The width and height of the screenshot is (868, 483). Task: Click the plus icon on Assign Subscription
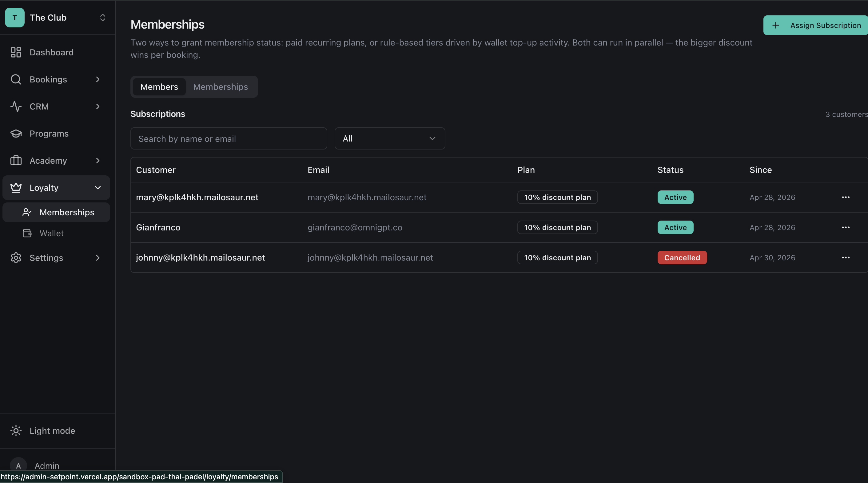pos(775,25)
